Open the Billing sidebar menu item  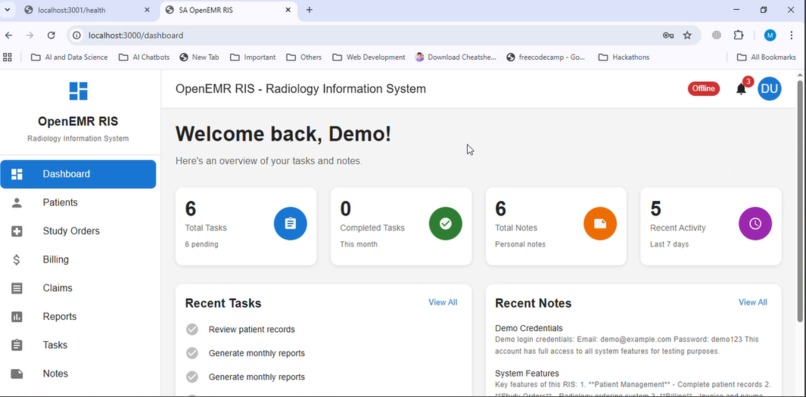point(78,260)
